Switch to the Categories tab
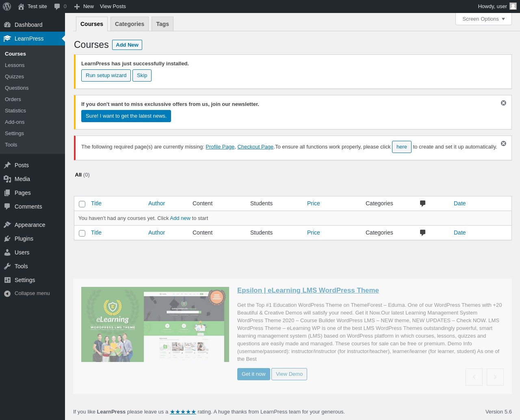Screen dimensions: 520x420 (130, 24)
